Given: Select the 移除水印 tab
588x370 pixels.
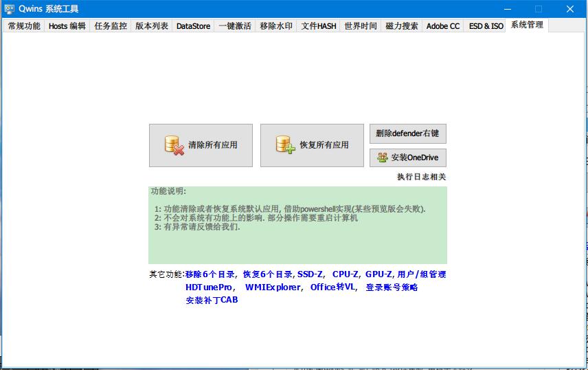Looking at the screenshot, I should [x=276, y=26].
